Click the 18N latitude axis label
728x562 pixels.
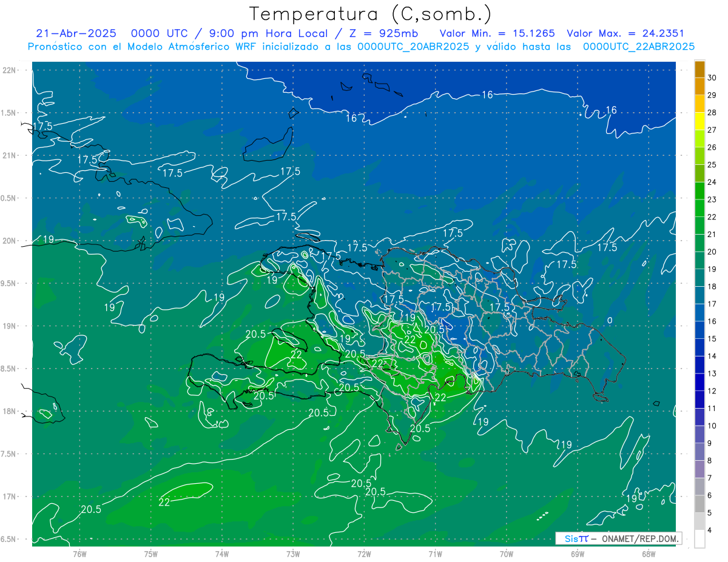pyautogui.click(x=9, y=411)
